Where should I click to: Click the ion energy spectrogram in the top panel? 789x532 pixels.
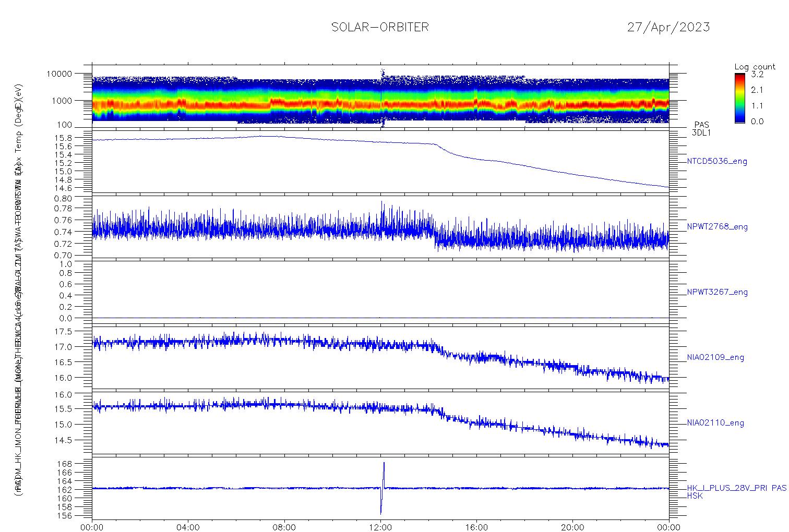380,99
